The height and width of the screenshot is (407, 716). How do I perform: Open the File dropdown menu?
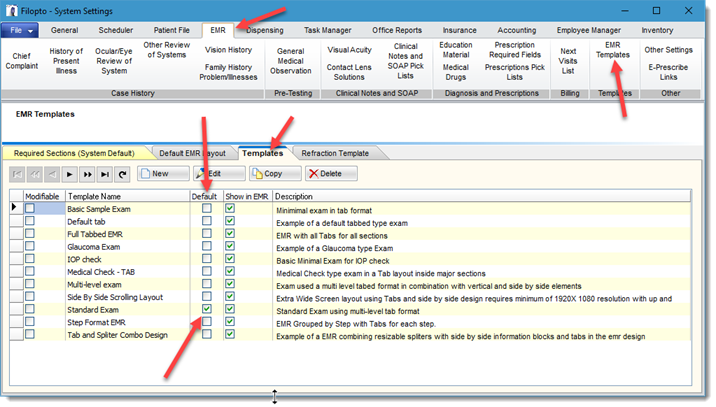click(x=20, y=30)
